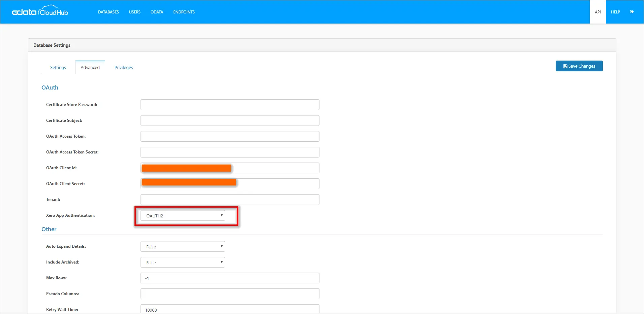Sign out using the logout icon
The width and height of the screenshot is (644, 314).
633,11
